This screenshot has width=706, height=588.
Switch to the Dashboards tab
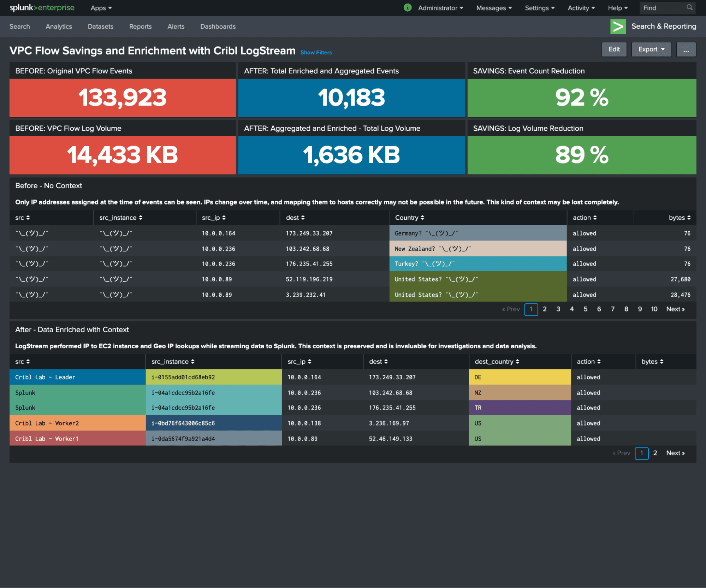click(x=218, y=26)
